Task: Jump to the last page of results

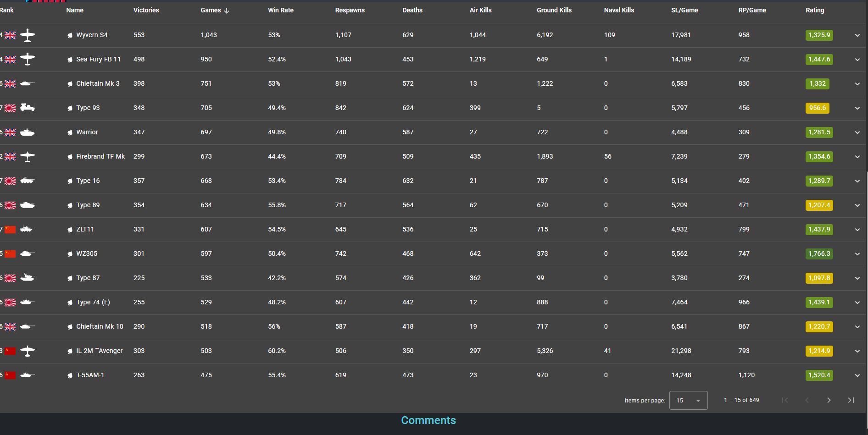Action: [851, 400]
